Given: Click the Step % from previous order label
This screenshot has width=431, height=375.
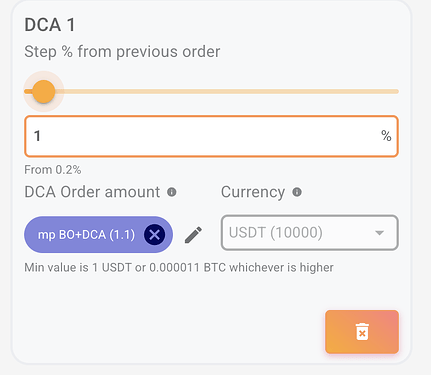Looking at the screenshot, I should (122, 52).
